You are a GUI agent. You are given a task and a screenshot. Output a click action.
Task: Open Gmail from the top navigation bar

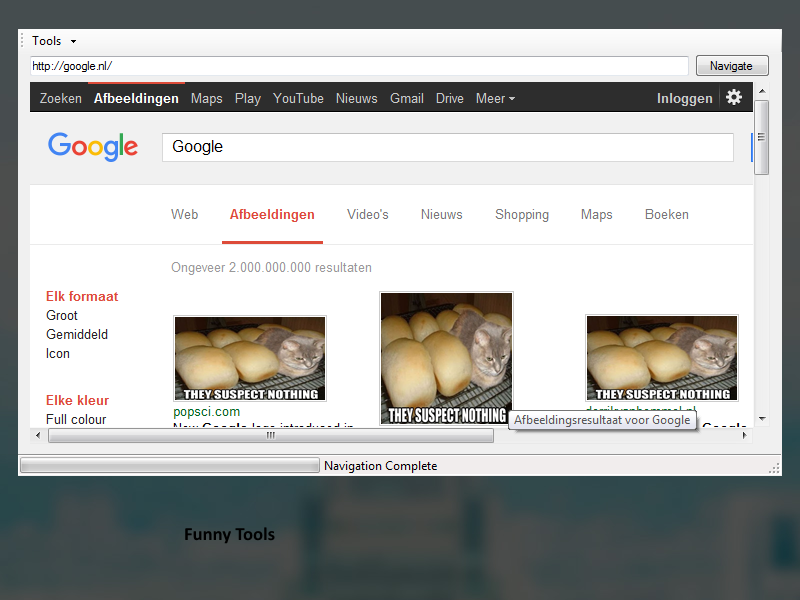pyautogui.click(x=407, y=98)
